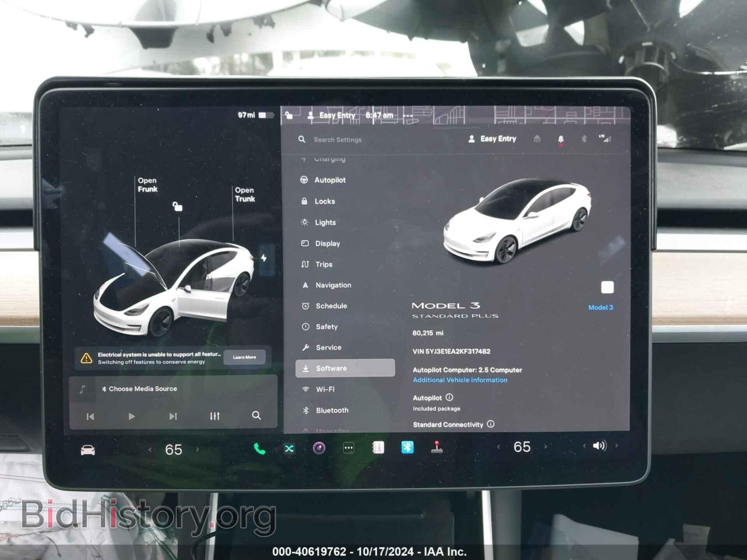
Task: Tap the lock icon in top status bar
Action: point(289,115)
